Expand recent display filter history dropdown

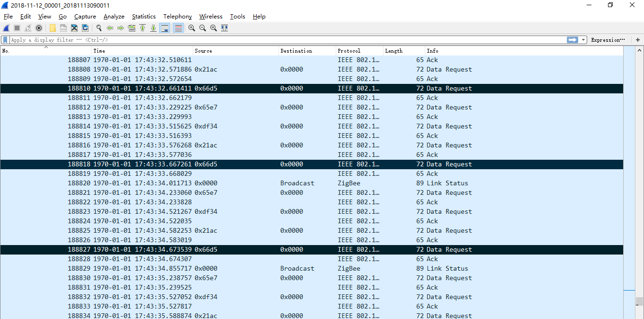[x=583, y=40]
